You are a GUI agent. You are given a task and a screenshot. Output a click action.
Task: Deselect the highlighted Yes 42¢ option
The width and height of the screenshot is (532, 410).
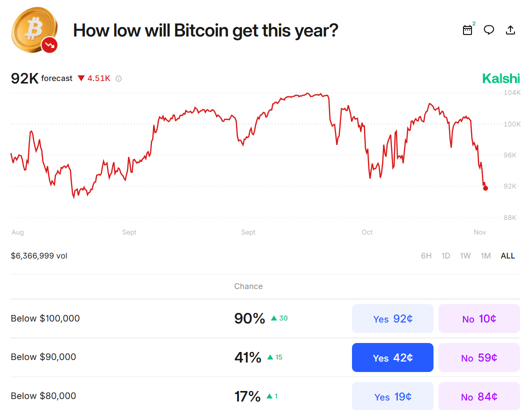[392, 357]
